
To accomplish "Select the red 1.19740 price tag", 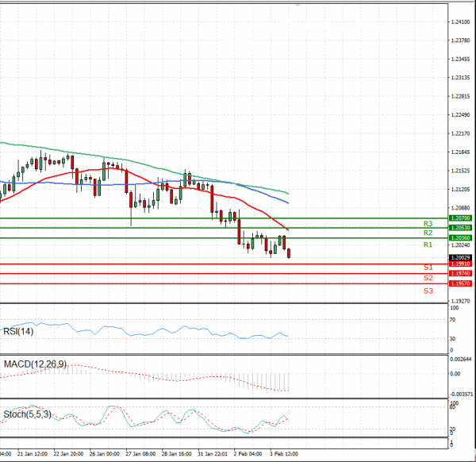I will (460, 274).
